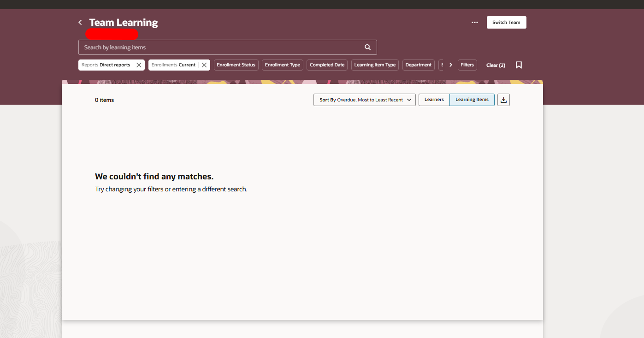644x338 pixels.
Task: Open the Completed Date filter
Action: 327,65
